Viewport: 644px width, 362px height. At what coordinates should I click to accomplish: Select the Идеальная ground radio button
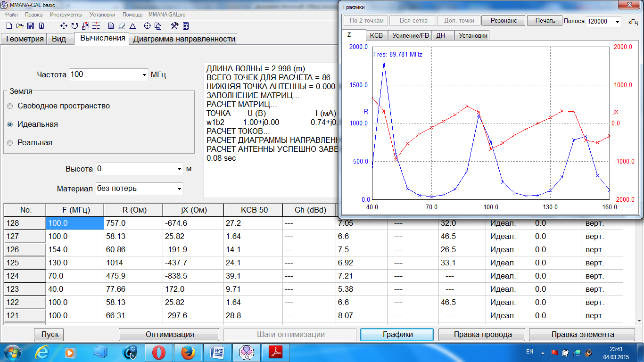pos(10,124)
